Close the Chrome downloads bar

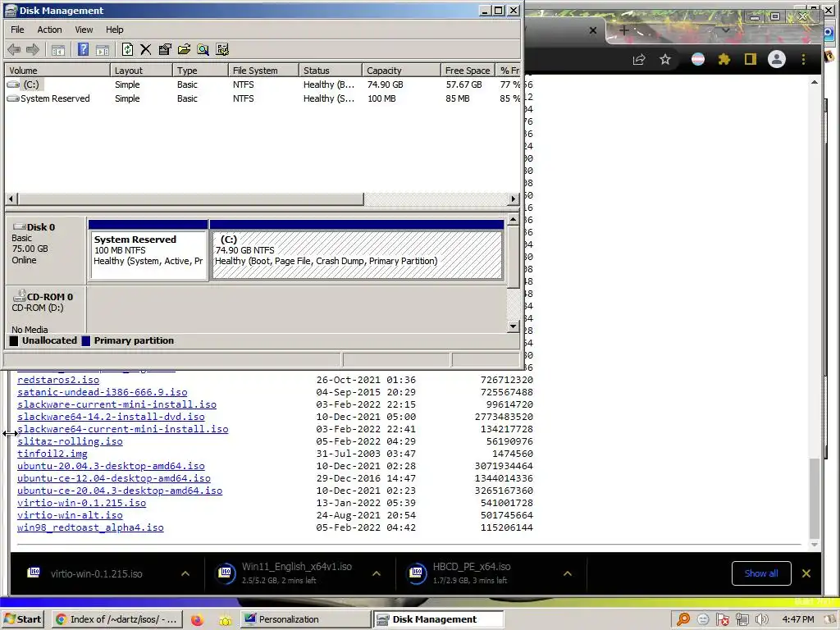pos(806,573)
